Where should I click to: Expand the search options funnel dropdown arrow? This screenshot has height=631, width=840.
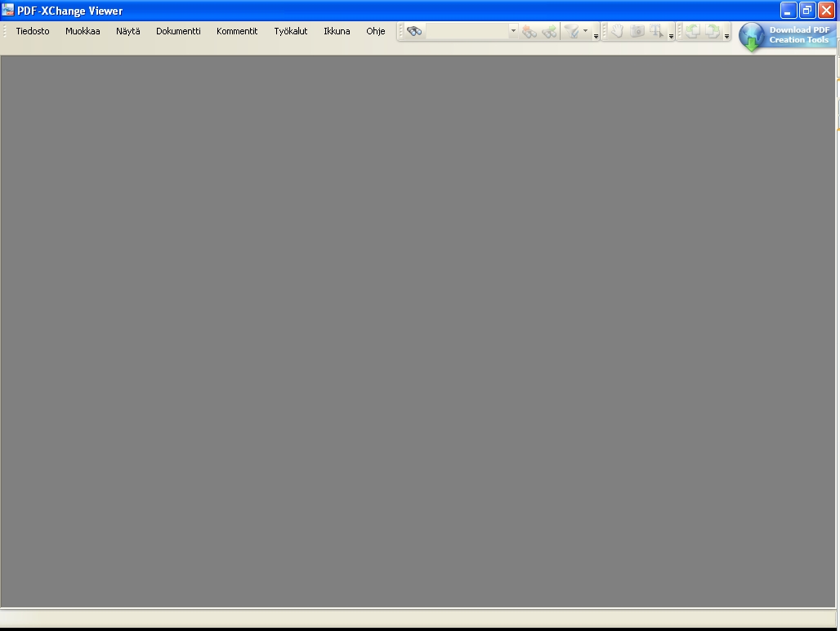click(585, 31)
